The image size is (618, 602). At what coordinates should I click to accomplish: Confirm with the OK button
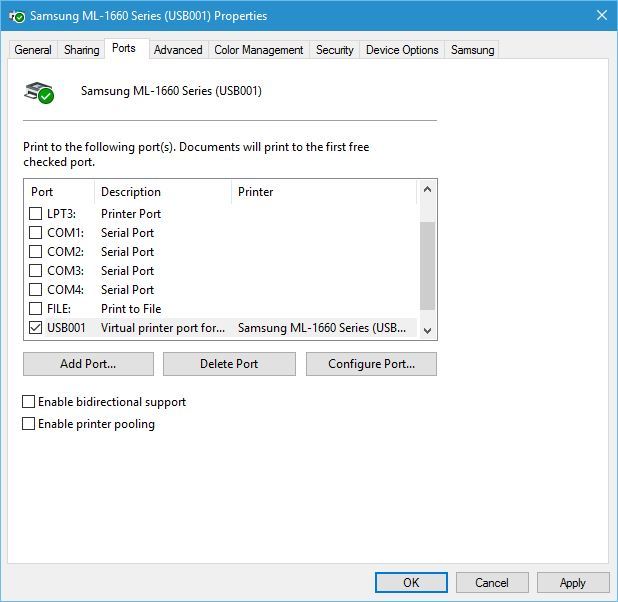click(x=411, y=583)
